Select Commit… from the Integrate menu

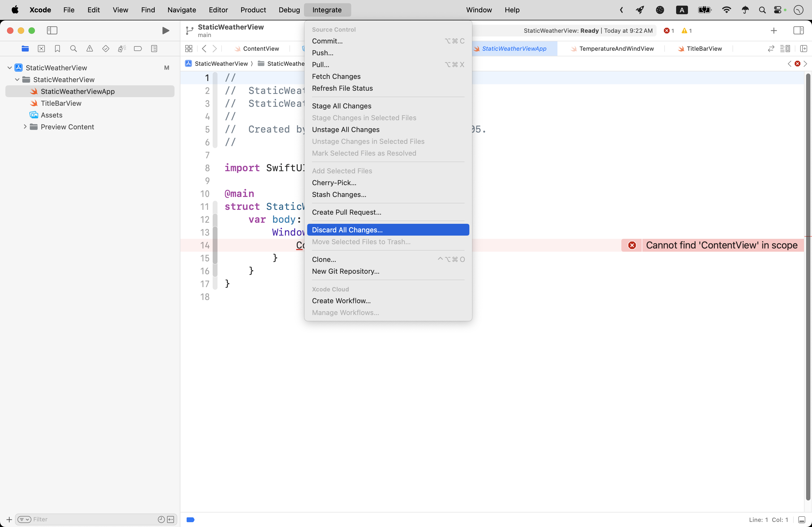[327, 41]
